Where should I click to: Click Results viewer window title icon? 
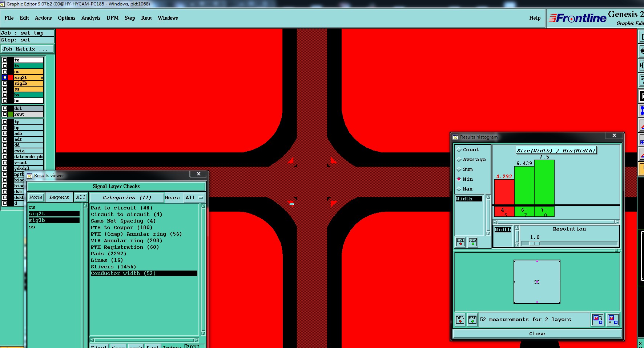29,176
